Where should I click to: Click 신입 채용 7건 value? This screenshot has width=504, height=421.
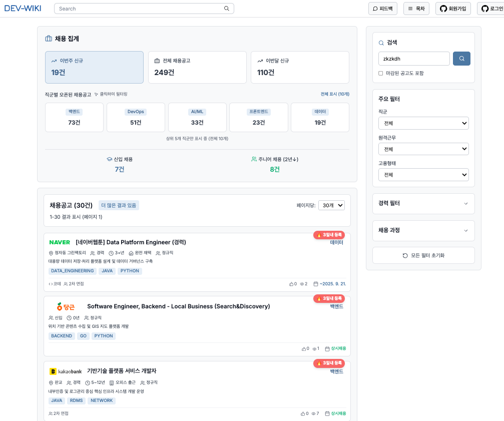[120, 169]
